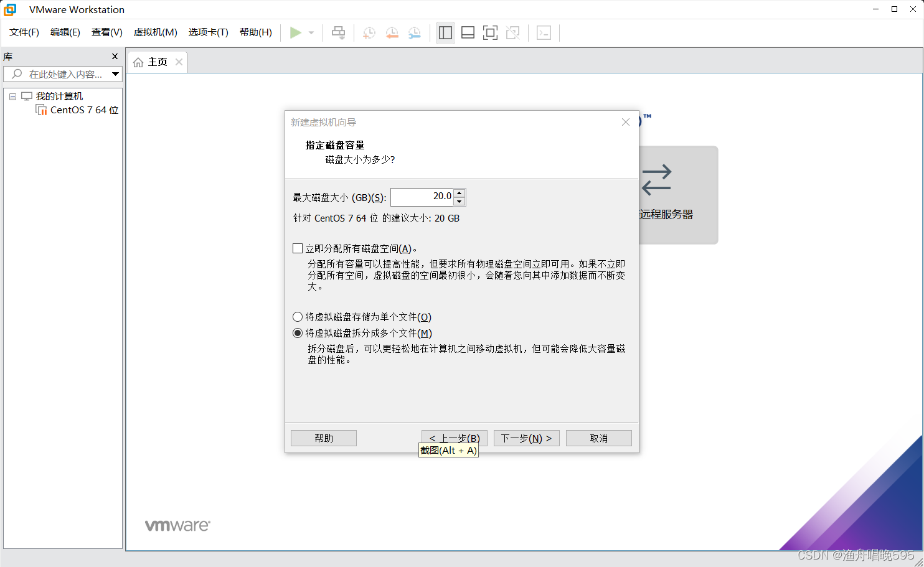924x567 pixels.
Task: Close the library panel with X
Action: click(x=115, y=57)
